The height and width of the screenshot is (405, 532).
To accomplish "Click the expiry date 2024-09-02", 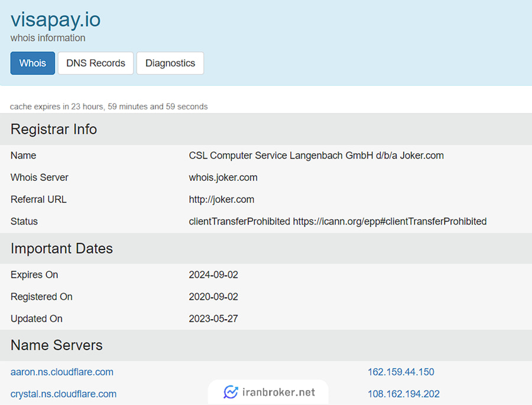I will point(213,275).
